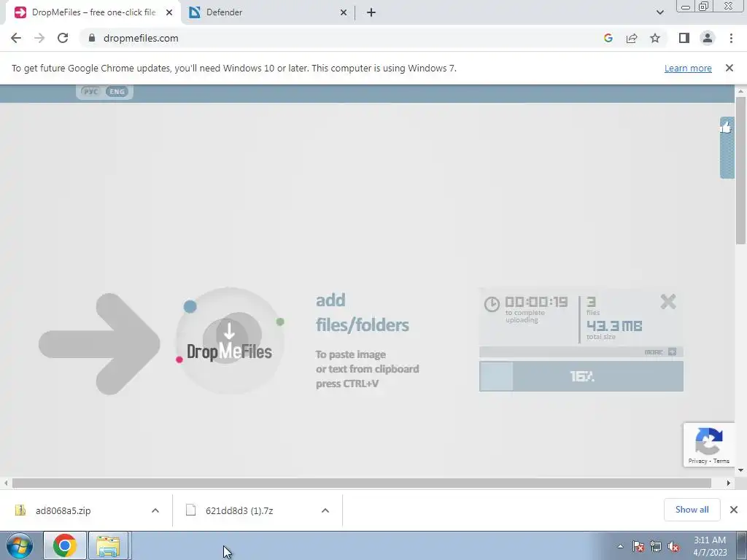Open the taskbar clock showing 3:11 AM
The height and width of the screenshot is (560, 747).
(x=710, y=546)
